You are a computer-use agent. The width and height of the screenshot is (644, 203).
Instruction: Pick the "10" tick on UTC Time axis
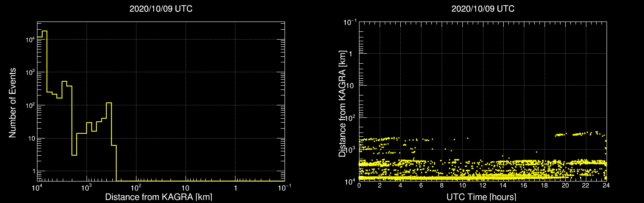(x=462, y=185)
